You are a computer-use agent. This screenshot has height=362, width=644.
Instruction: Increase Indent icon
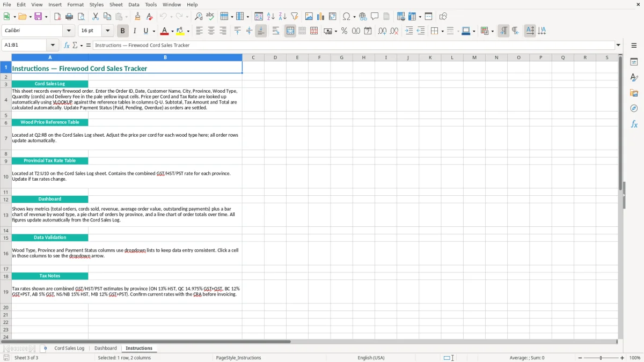click(x=409, y=31)
